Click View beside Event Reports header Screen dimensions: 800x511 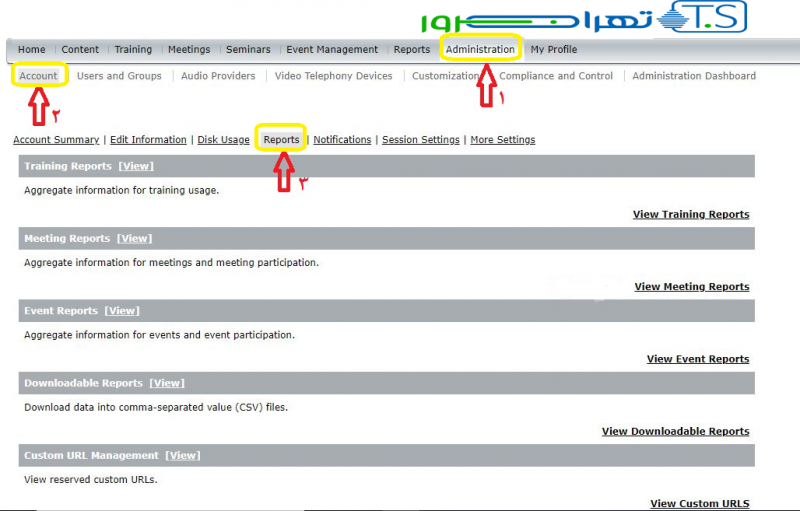click(123, 311)
